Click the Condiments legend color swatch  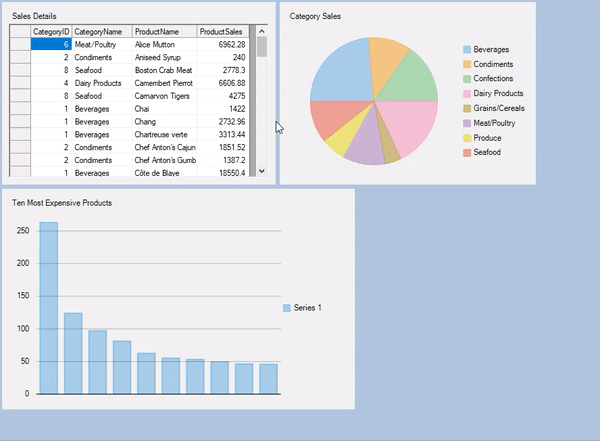[x=467, y=64]
